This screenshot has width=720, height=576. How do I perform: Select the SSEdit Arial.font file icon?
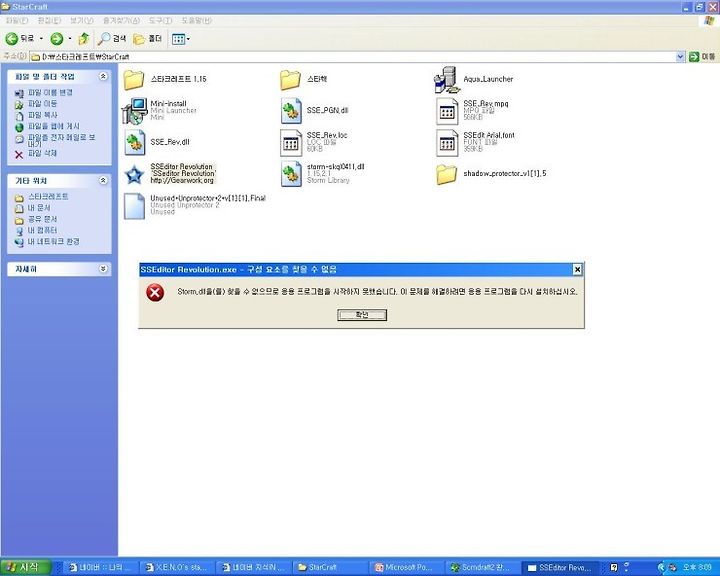click(447, 142)
